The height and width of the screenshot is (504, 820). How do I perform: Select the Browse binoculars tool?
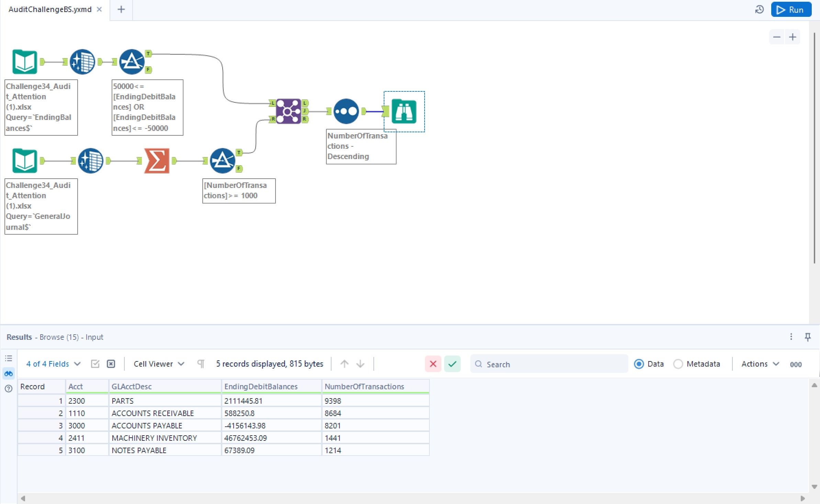[x=404, y=111]
